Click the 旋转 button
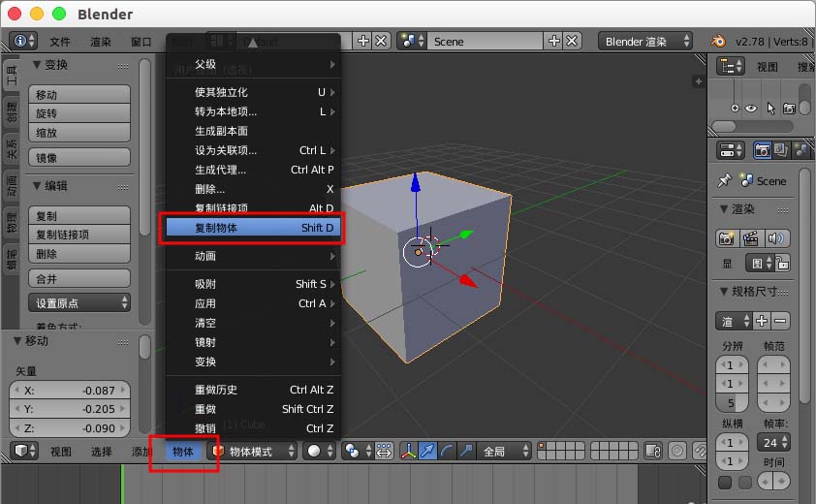816x504 pixels. [79, 113]
